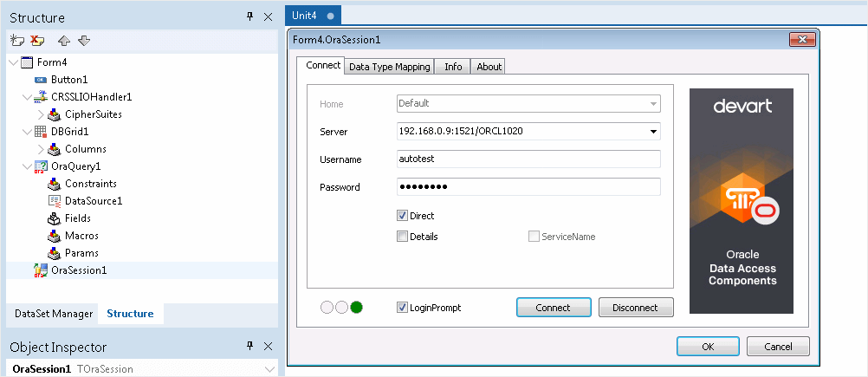This screenshot has width=868, height=377.
Task: Click the Macros collection icon
Action: pyautogui.click(x=55, y=236)
